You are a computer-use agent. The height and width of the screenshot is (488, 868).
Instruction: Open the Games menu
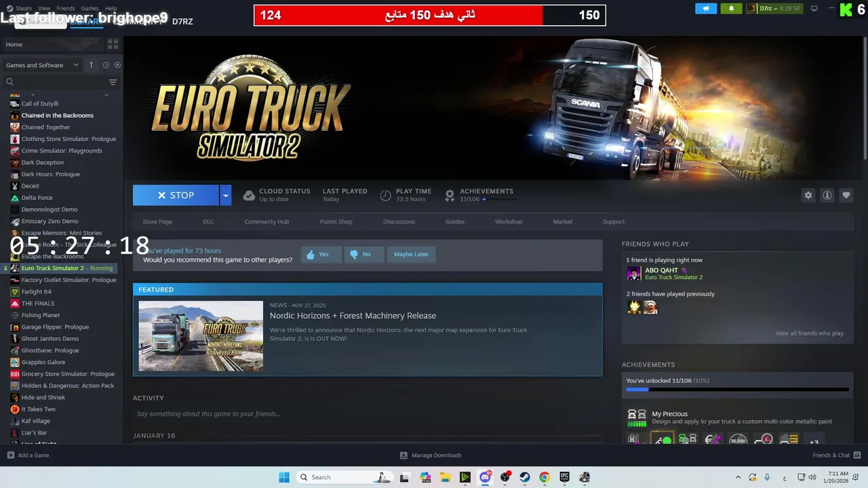tap(90, 9)
